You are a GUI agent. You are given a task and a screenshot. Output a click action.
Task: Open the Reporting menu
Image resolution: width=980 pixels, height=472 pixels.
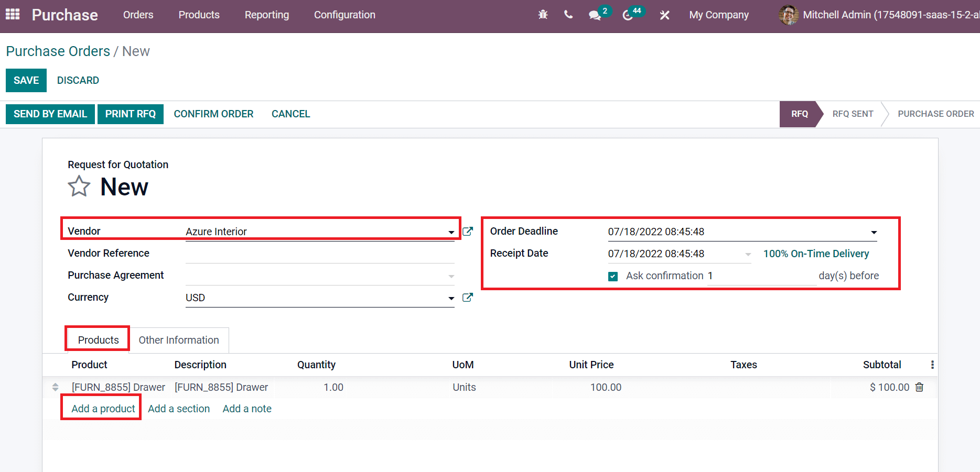pyautogui.click(x=267, y=15)
